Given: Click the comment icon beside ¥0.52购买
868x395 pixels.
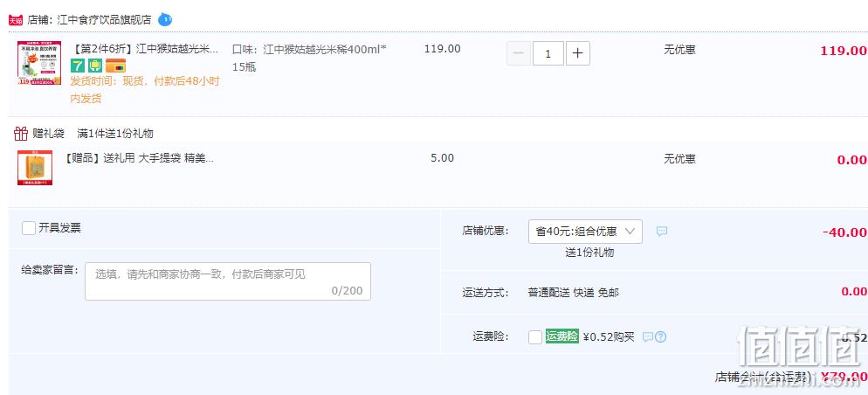Looking at the screenshot, I should pos(648,336).
